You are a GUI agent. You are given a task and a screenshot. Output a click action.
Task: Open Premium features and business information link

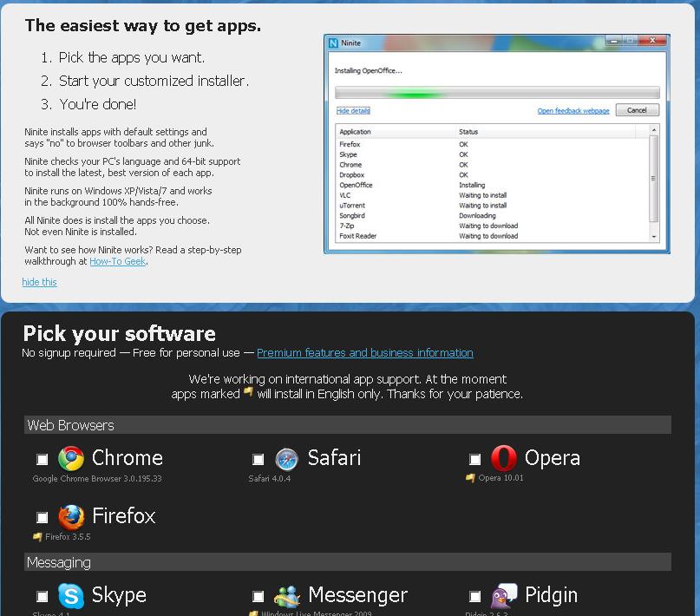[364, 352]
